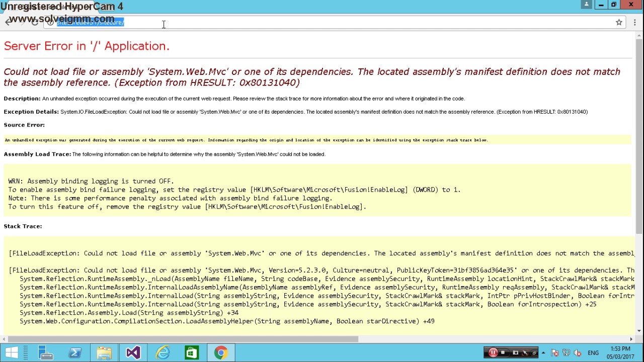Click the 'Server Error in '/' Application.' heading
644x362 pixels.
(87, 46)
